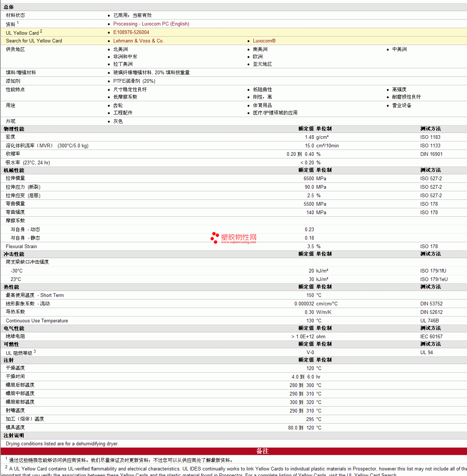Select the feature 耐磨损性良好

tap(406, 97)
